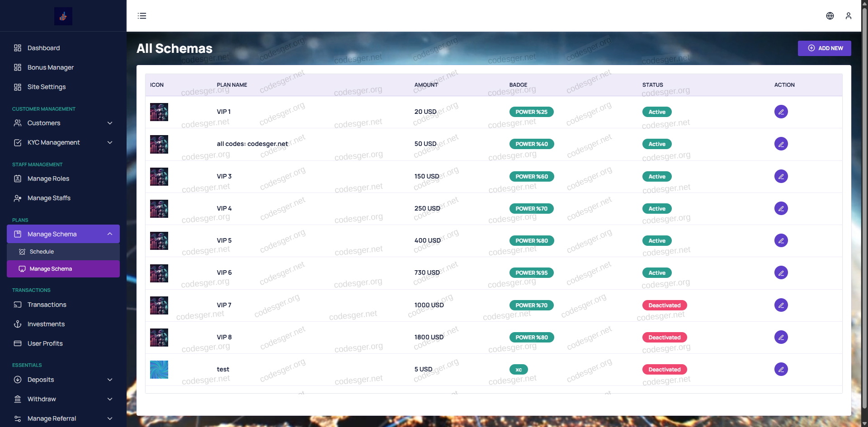Screen dimensions: 868x427
Task: Open the Schedule submenu item
Action: click(x=42, y=252)
